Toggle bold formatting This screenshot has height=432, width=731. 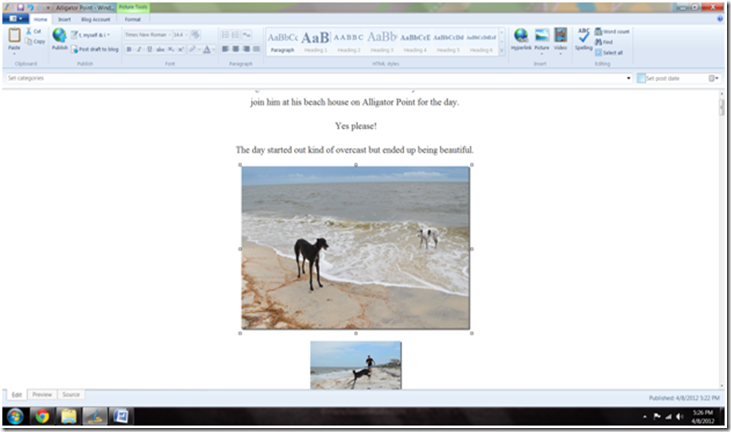[x=129, y=49]
